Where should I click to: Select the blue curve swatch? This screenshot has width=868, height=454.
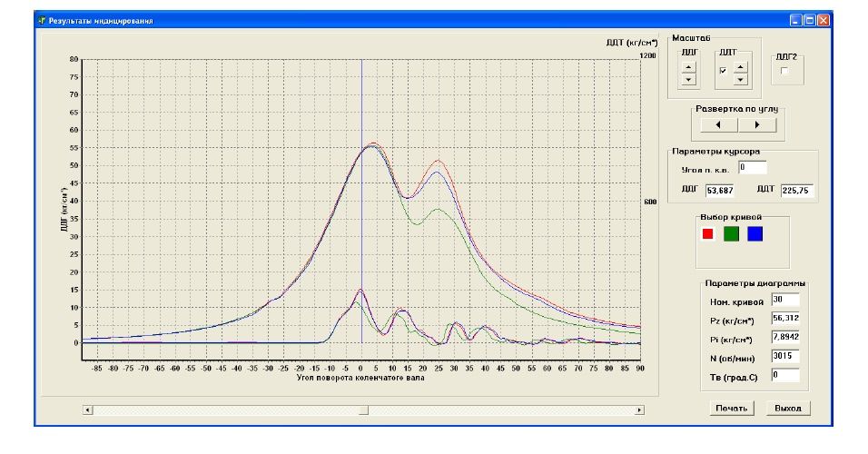[x=755, y=234]
